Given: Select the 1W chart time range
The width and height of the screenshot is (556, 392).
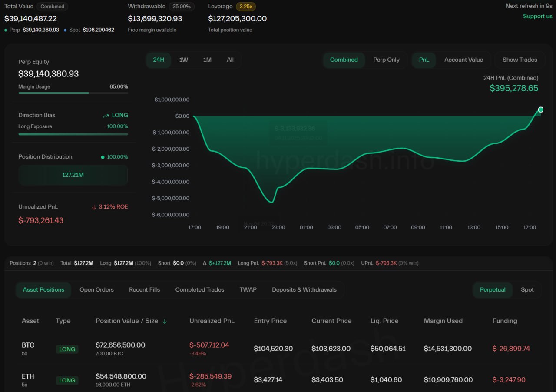Looking at the screenshot, I should click(184, 60).
